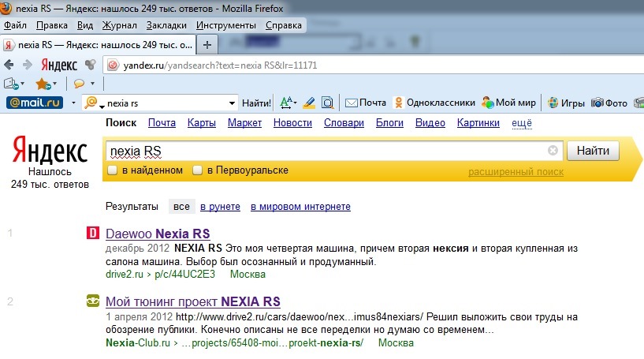Open the Файл menu
This screenshot has width=644, height=359.
coord(15,25)
